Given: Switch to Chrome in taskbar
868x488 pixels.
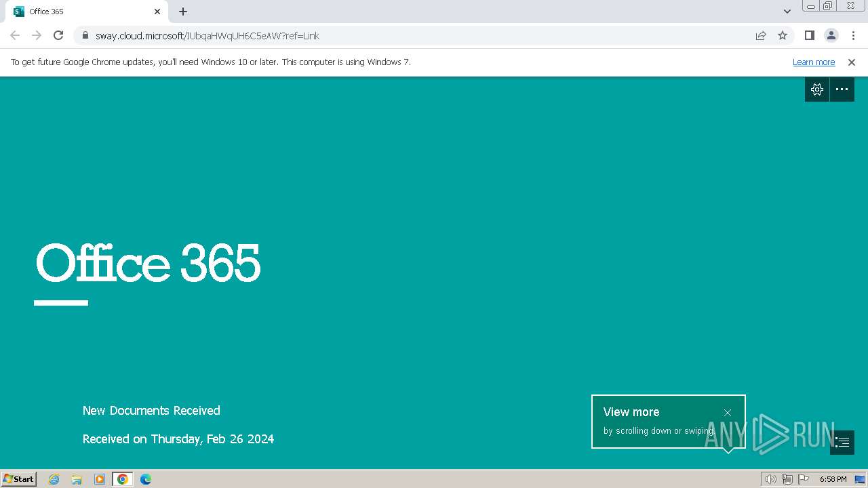Looking at the screenshot, I should pyautogui.click(x=123, y=479).
